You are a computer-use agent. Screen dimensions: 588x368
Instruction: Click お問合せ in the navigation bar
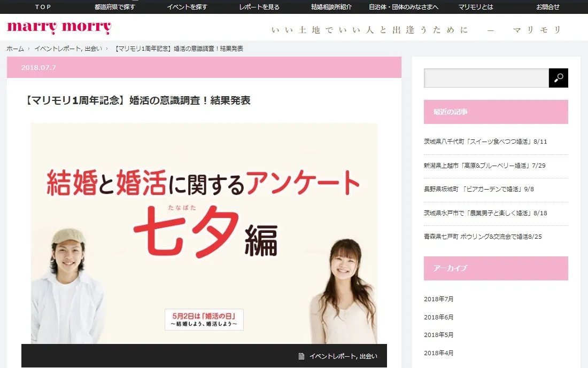pyautogui.click(x=548, y=7)
